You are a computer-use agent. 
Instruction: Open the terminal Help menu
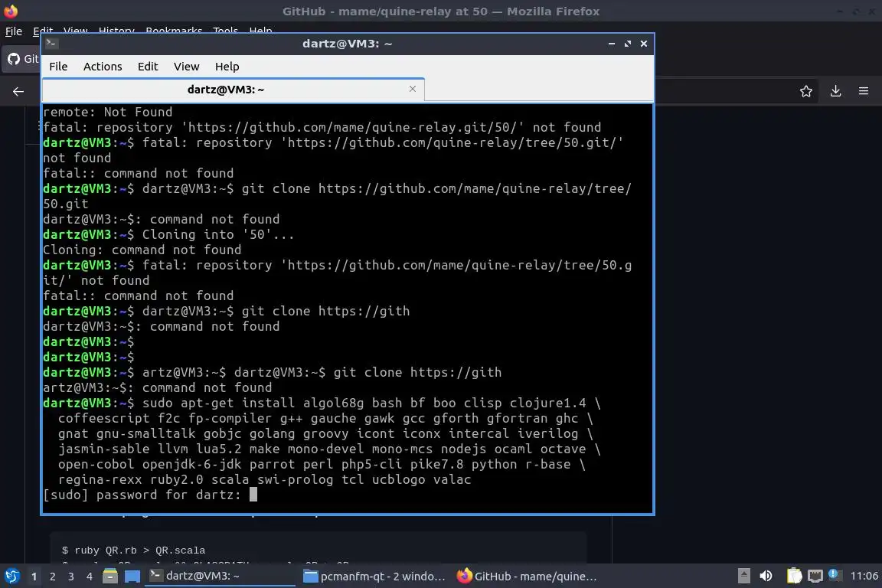227,67
